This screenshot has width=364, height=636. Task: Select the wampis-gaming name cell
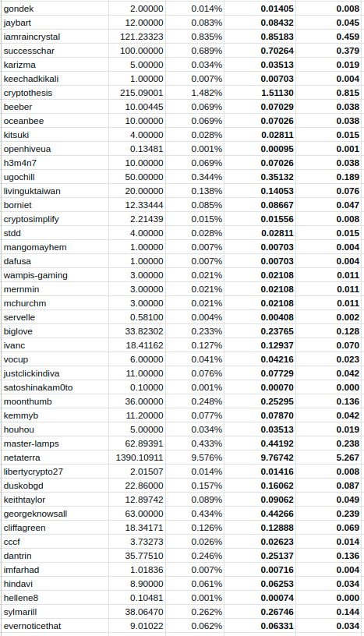click(55, 275)
